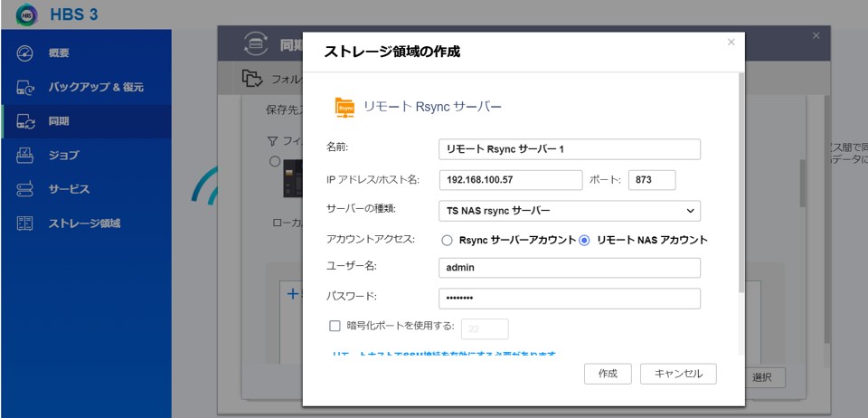Click the 概要 overview gauge icon

tap(25, 53)
